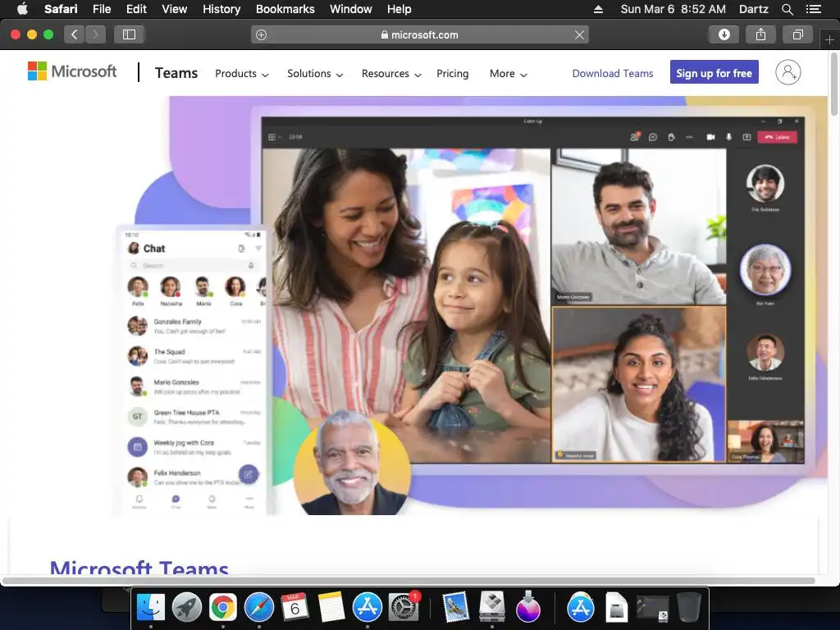Click the horizontal scrollbar at page bottom
840x630 pixels.
click(409, 581)
